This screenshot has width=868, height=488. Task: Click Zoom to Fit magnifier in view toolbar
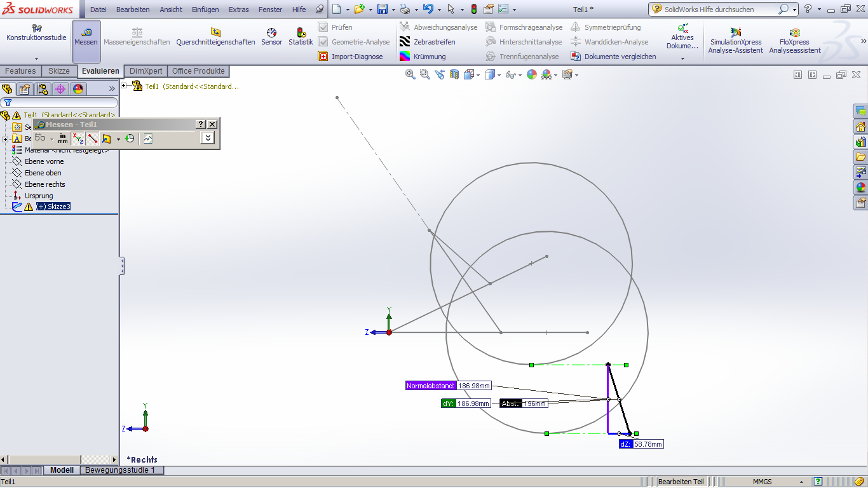[x=410, y=75]
